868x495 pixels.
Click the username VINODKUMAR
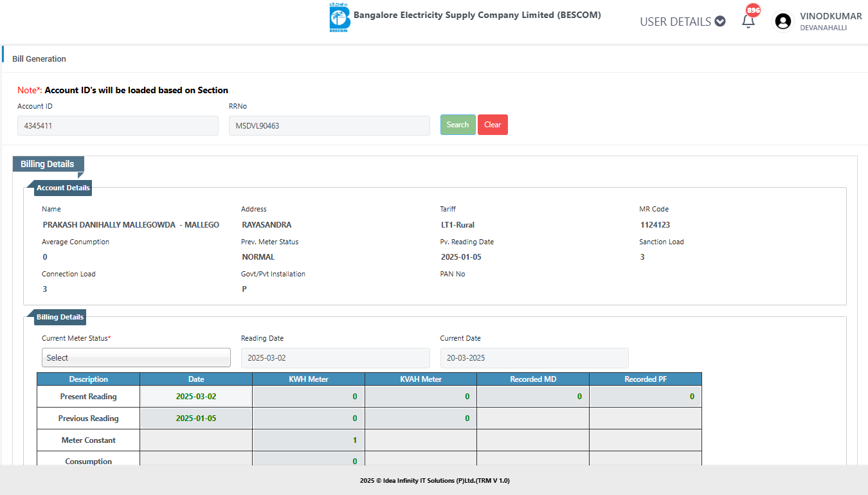point(831,16)
